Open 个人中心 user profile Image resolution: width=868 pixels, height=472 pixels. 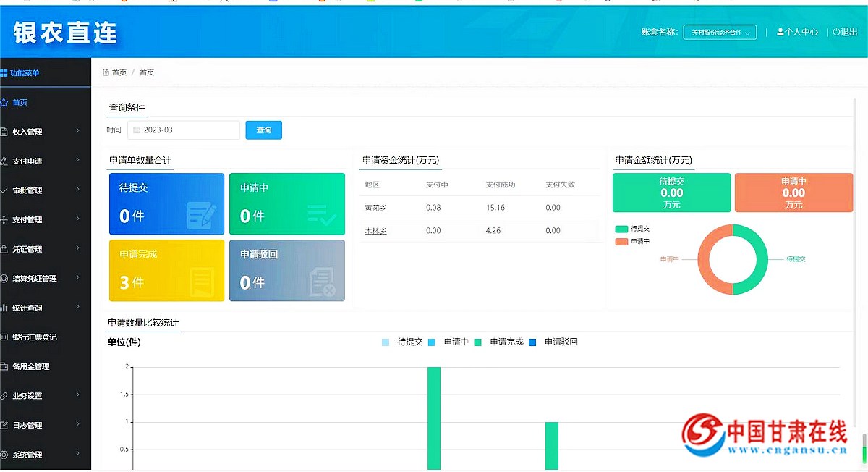point(797,32)
